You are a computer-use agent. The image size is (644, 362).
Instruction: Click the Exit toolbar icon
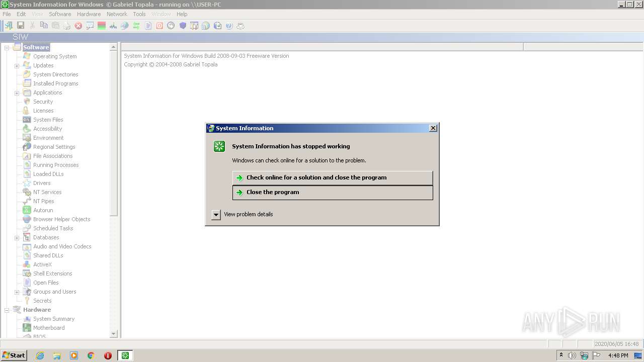click(x=9, y=25)
